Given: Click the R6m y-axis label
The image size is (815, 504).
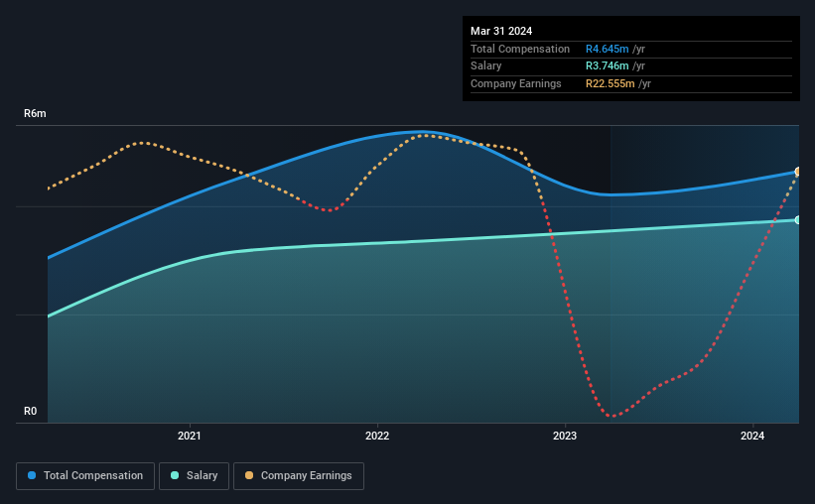Looking at the screenshot, I should click(x=35, y=114).
